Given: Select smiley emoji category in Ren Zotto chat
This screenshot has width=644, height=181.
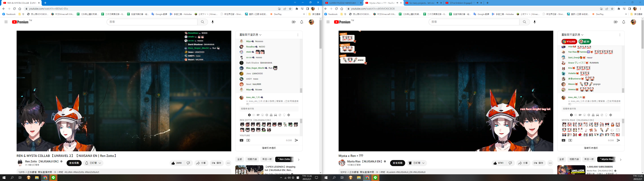Looking at the screenshot, I should (x=262, y=115).
